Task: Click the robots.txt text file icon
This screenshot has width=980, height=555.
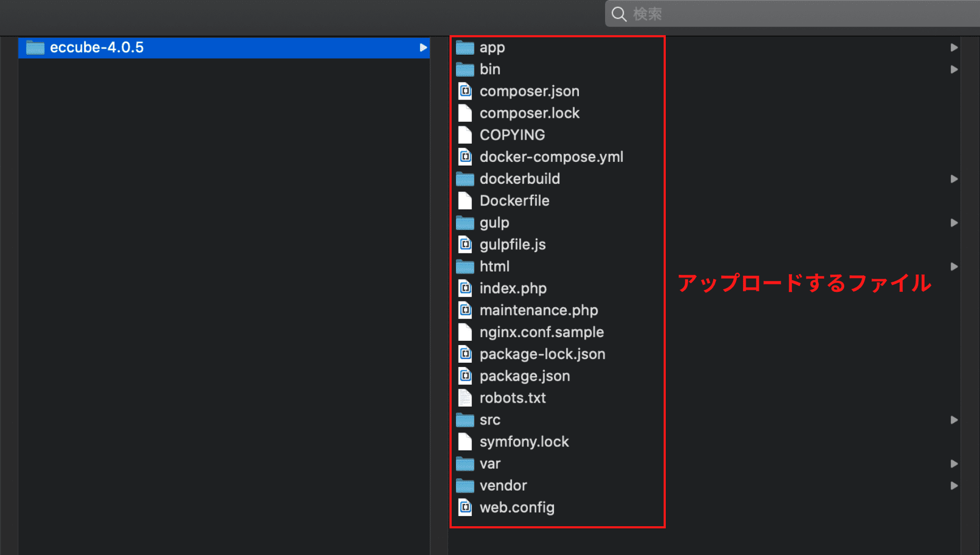Action: pos(465,398)
